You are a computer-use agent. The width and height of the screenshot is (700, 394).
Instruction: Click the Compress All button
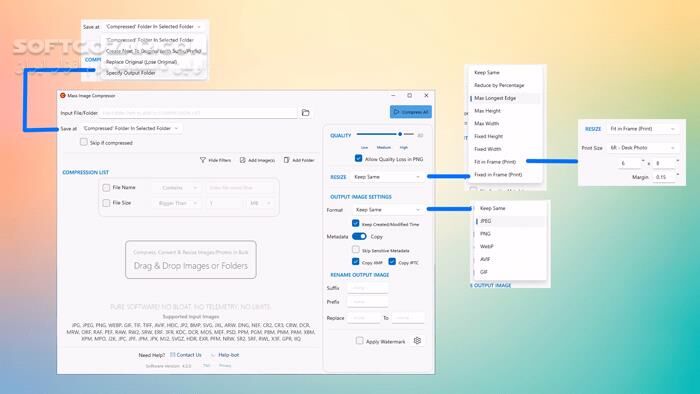click(x=411, y=112)
